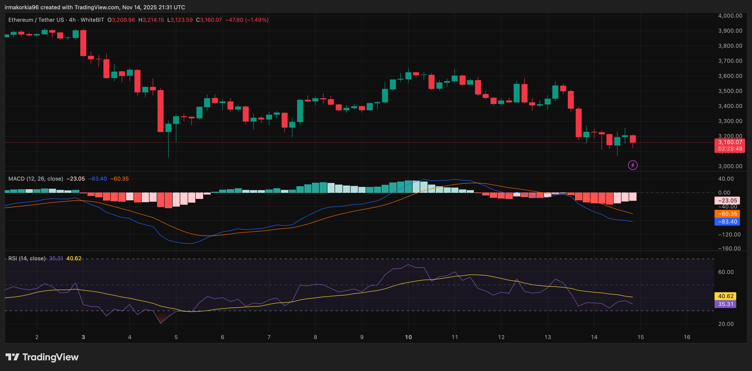
Task: Click bold date label 10 on time axis
Action: [x=409, y=337]
